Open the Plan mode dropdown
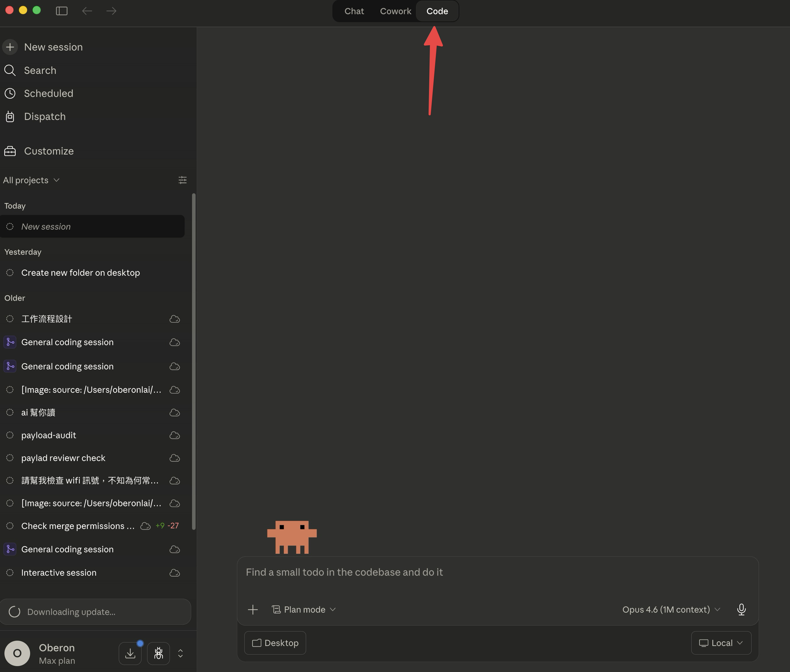Viewport: 790px width, 672px height. point(304,609)
